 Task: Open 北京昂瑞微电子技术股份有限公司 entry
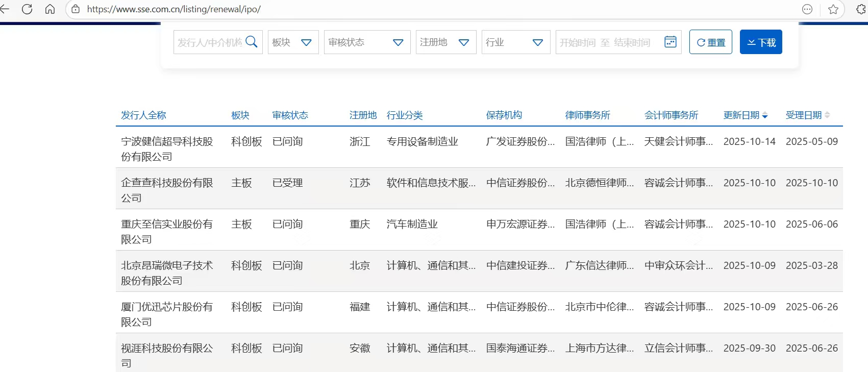pos(167,273)
